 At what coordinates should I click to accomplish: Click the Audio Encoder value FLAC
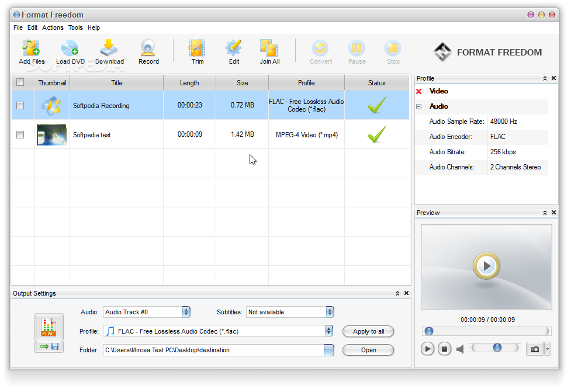point(497,137)
